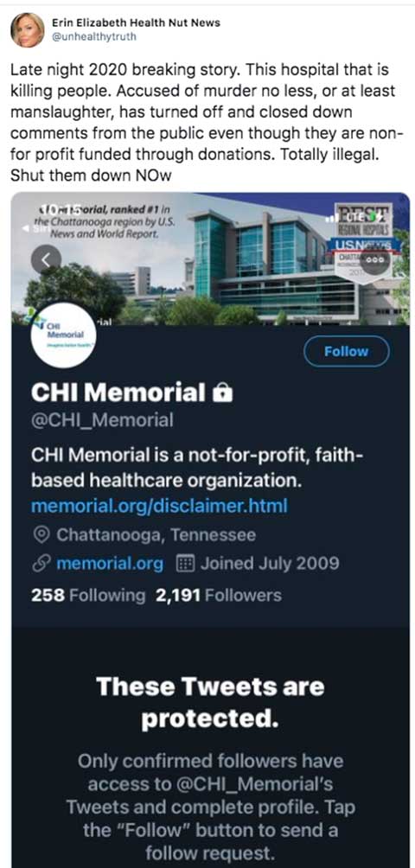Click the Erin Elizabeth Health Nut News name
This screenshot has height=868, width=415.
[136, 22]
